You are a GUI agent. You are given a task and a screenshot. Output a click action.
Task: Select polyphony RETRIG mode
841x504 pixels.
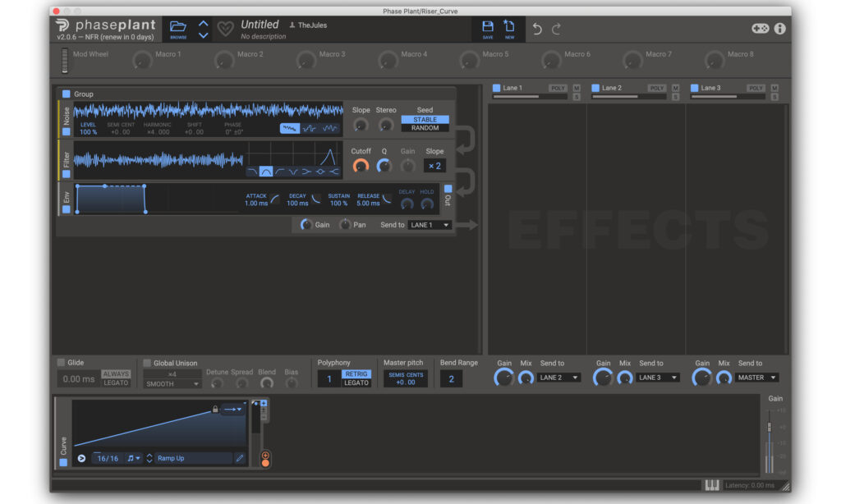click(x=356, y=373)
